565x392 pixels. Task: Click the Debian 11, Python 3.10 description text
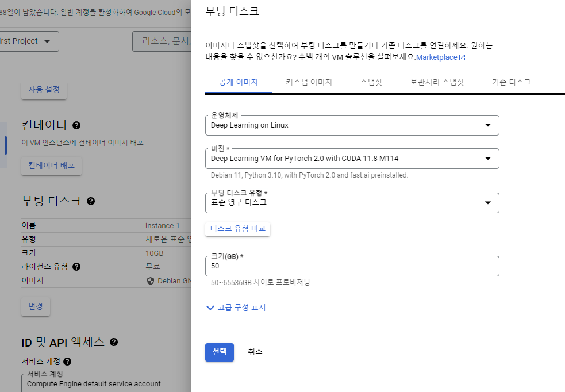pyautogui.click(x=309, y=175)
